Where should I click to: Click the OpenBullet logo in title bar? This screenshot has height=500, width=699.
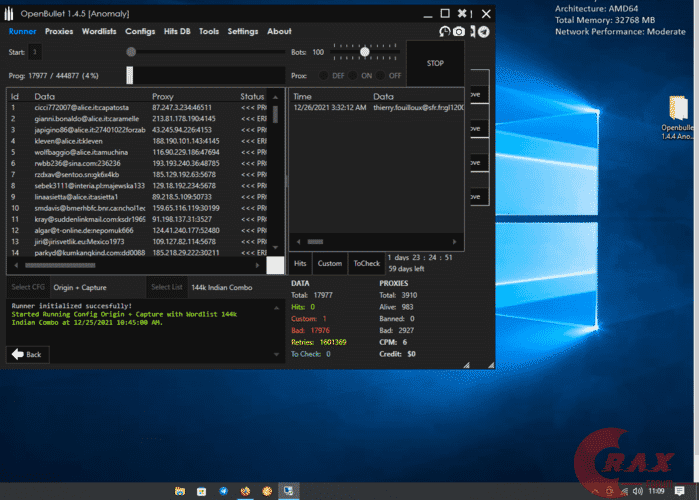point(10,12)
